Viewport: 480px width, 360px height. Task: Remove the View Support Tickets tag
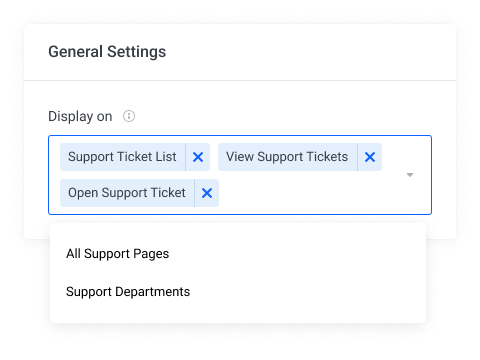(370, 157)
